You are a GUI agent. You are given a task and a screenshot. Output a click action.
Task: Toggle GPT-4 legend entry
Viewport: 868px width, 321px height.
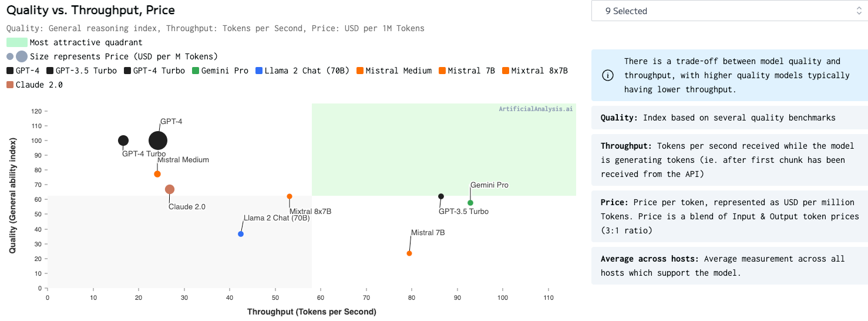click(x=23, y=71)
